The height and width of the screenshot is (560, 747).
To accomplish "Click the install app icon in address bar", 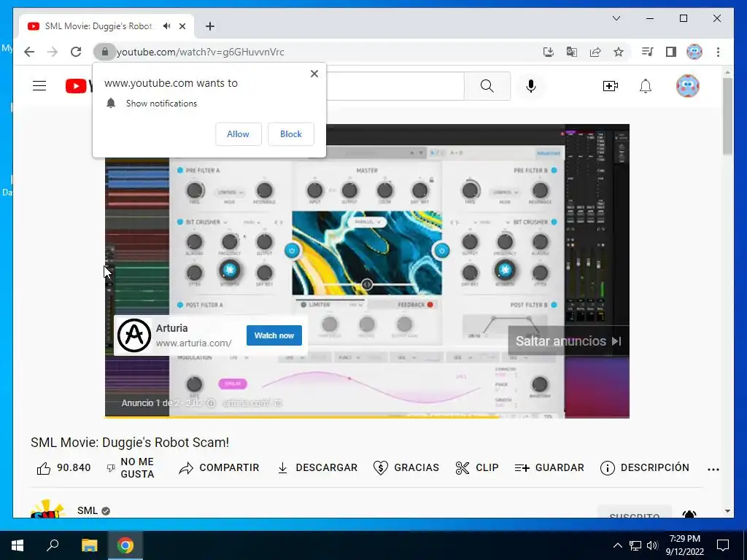I will pos(549,52).
